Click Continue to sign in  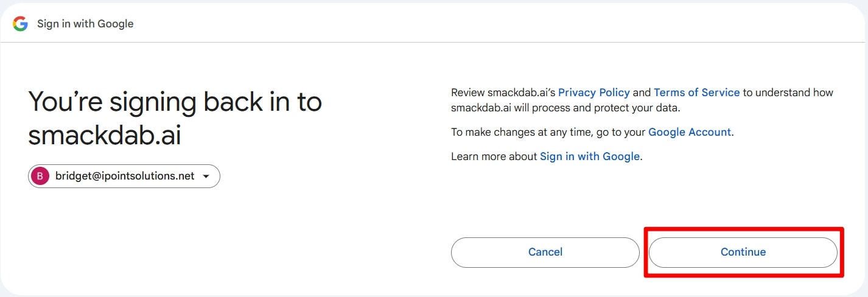pos(743,252)
